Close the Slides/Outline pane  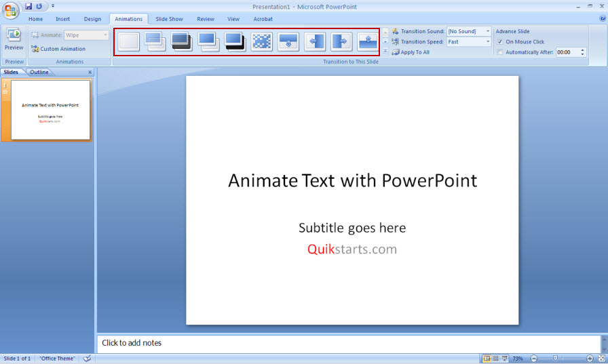(x=90, y=72)
